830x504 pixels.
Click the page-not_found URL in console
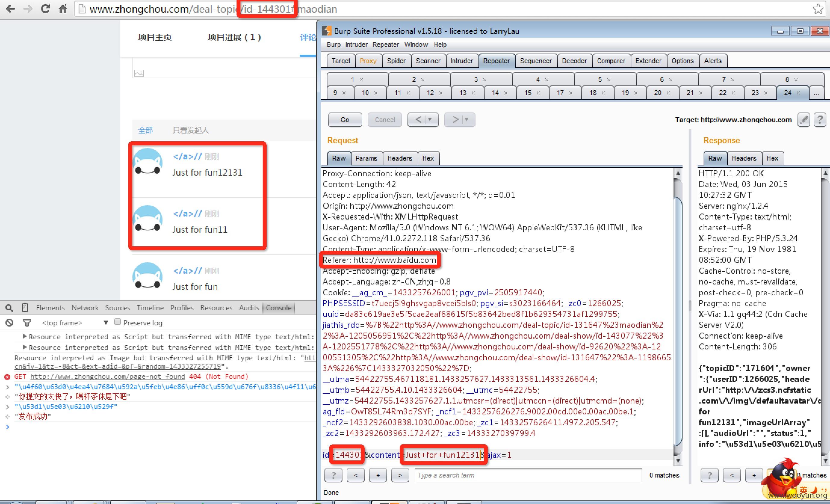[108, 376]
